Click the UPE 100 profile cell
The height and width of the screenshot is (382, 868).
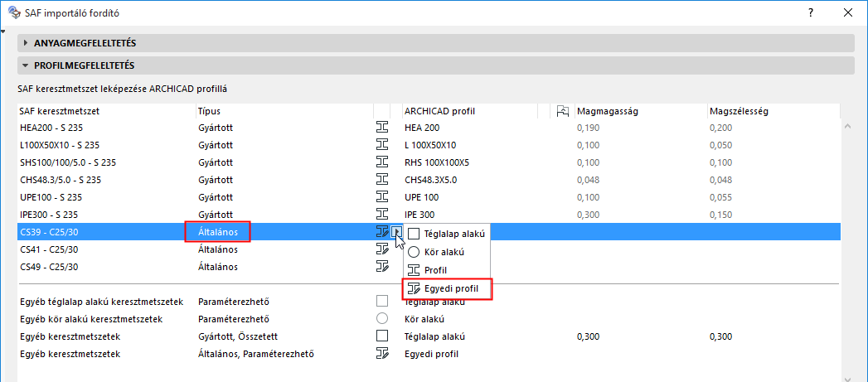tap(422, 197)
